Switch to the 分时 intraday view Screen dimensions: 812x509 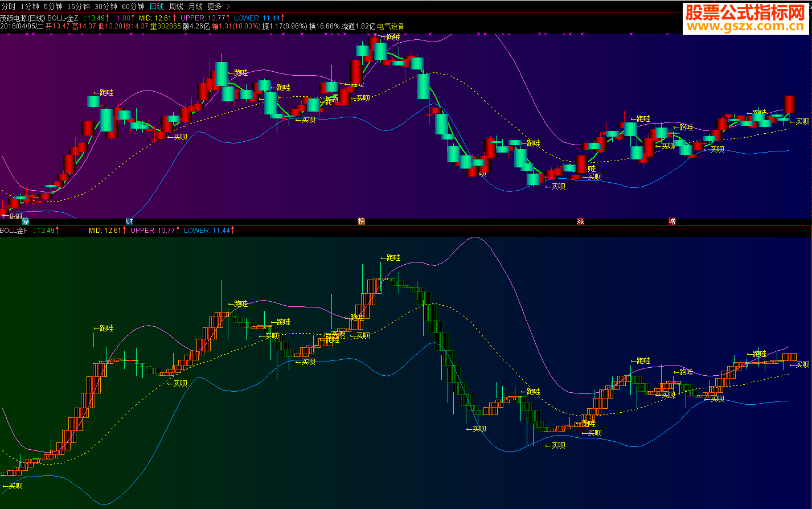click(9, 6)
